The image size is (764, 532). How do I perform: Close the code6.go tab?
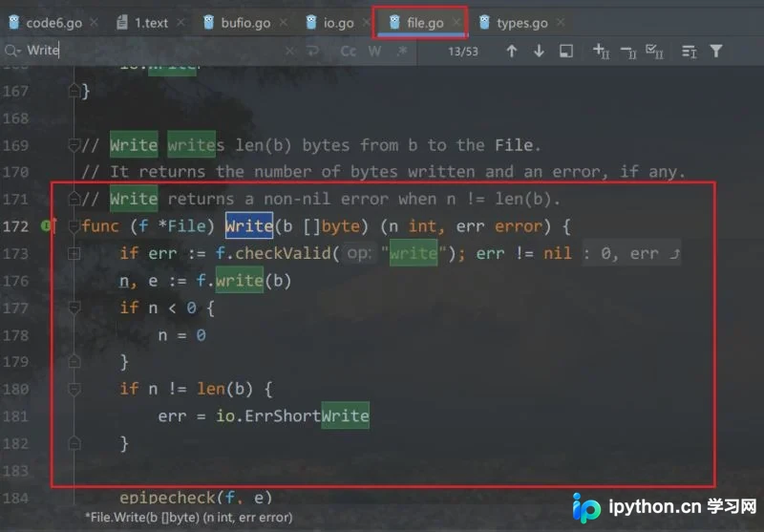(94, 22)
